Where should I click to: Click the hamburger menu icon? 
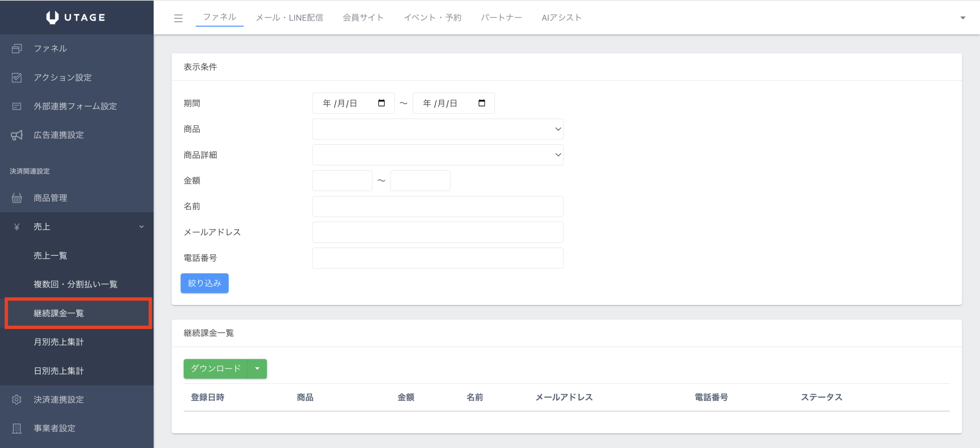(178, 18)
